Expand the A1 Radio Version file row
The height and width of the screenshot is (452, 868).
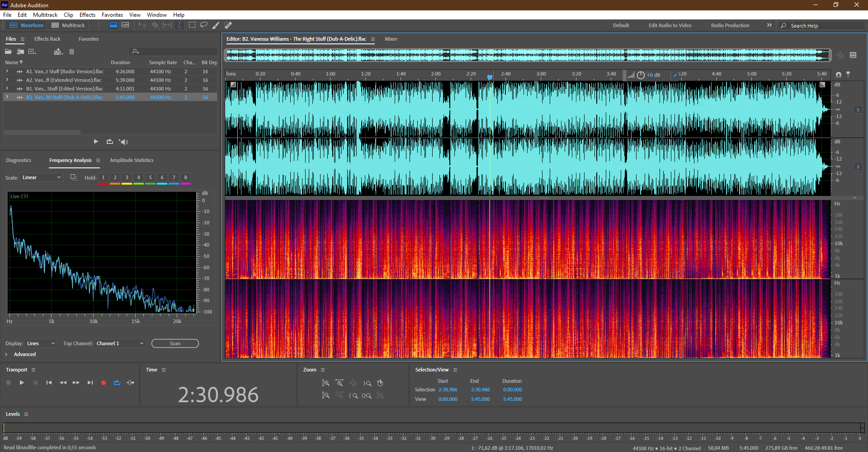(x=7, y=71)
